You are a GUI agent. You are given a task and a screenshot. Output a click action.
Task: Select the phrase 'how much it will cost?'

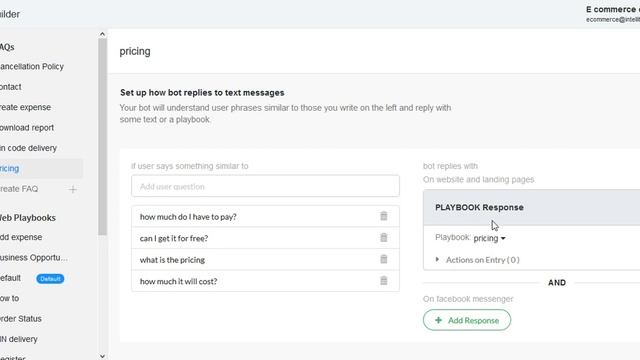coord(178,282)
